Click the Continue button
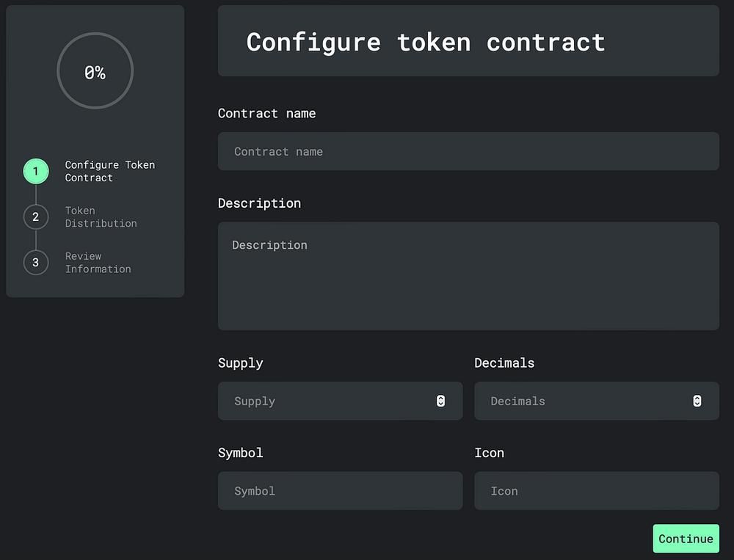The height and width of the screenshot is (560, 734). coord(686,538)
